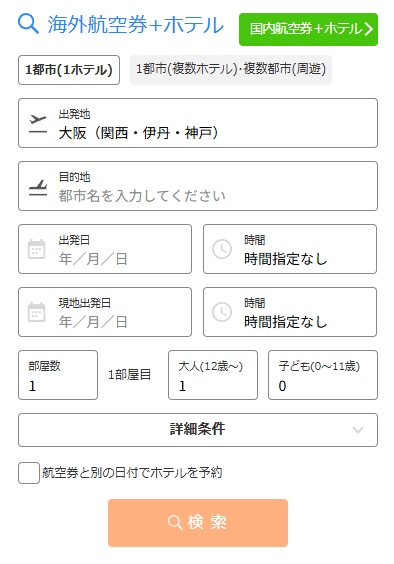Click the landing airplane icon in 目的地

38,187
